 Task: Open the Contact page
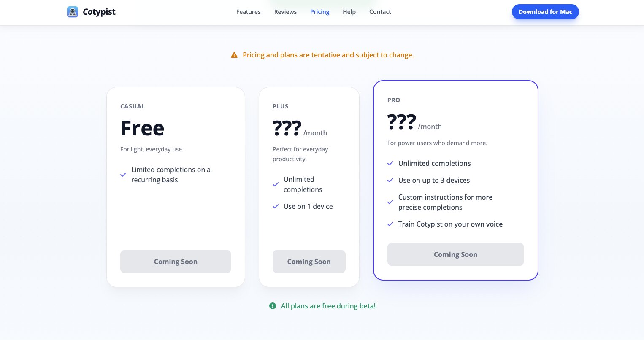[380, 12]
